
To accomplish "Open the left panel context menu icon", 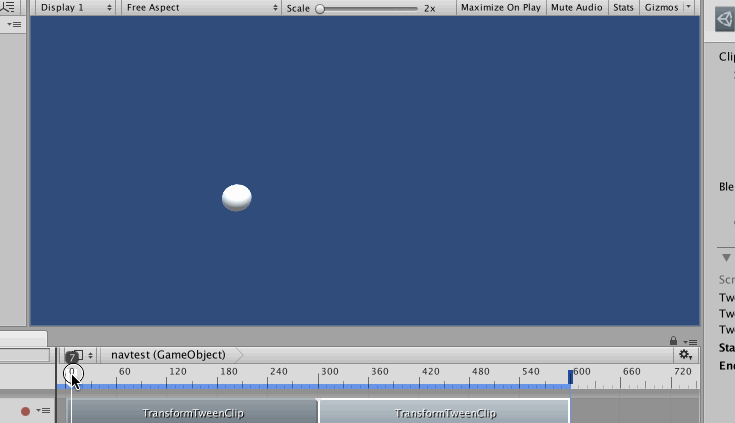I will 14,24.
